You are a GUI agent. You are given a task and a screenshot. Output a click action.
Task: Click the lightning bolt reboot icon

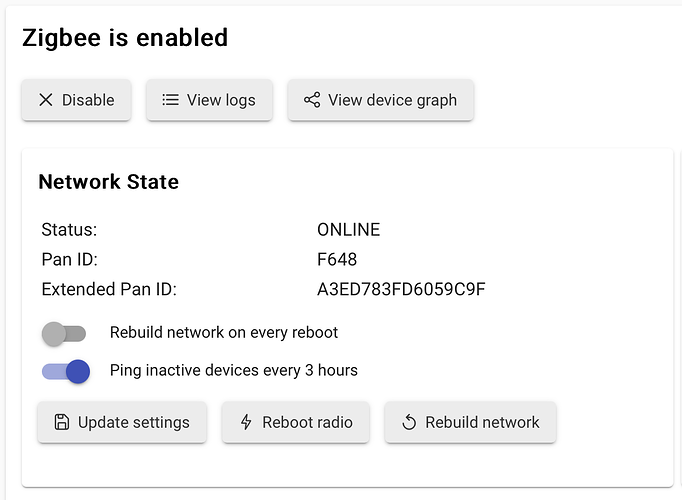(x=246, y=422)
